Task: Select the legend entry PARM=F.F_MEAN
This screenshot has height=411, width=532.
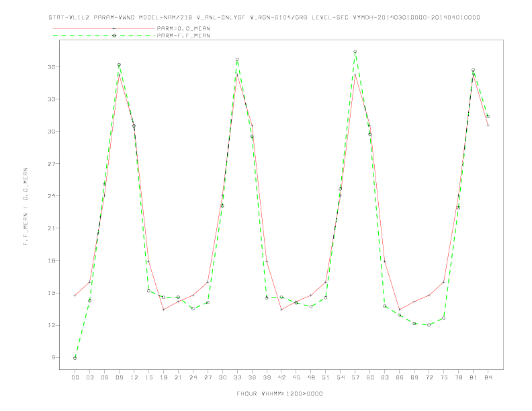Action: click(183, 36)
